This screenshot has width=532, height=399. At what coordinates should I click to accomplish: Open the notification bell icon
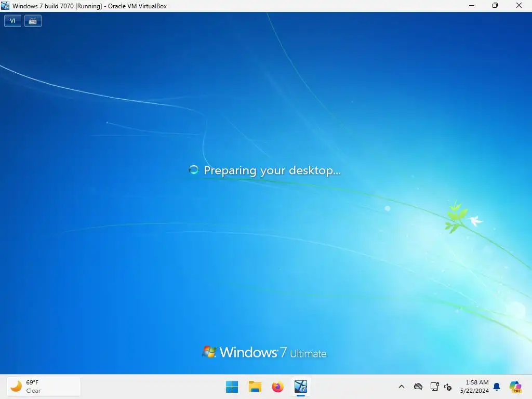497,387
